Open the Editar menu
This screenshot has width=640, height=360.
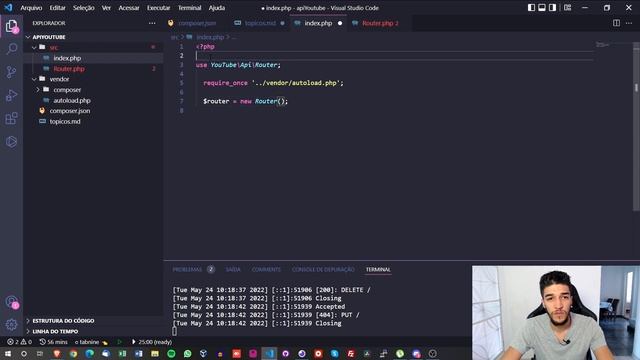pyautogui.click(x=58, y=8)
